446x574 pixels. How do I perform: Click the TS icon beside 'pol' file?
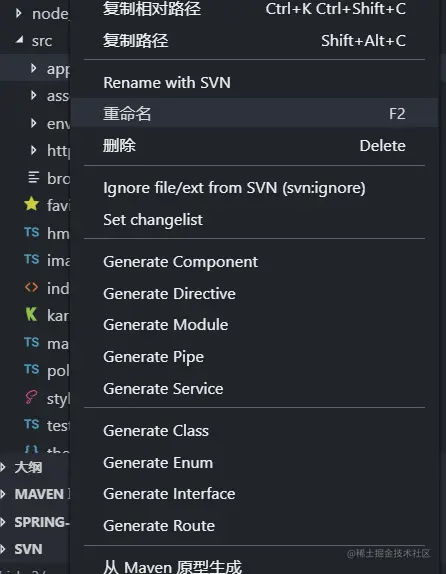tap(32, 369)
